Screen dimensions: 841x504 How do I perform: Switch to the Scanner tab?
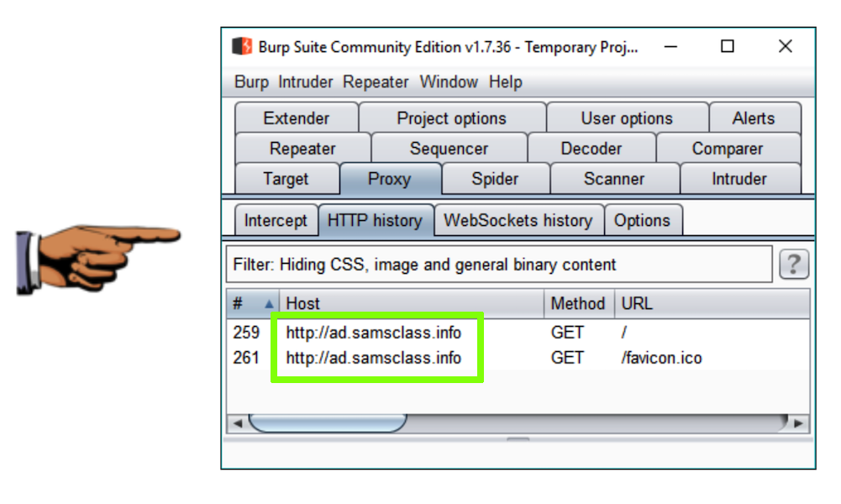[x=614, y=179]
